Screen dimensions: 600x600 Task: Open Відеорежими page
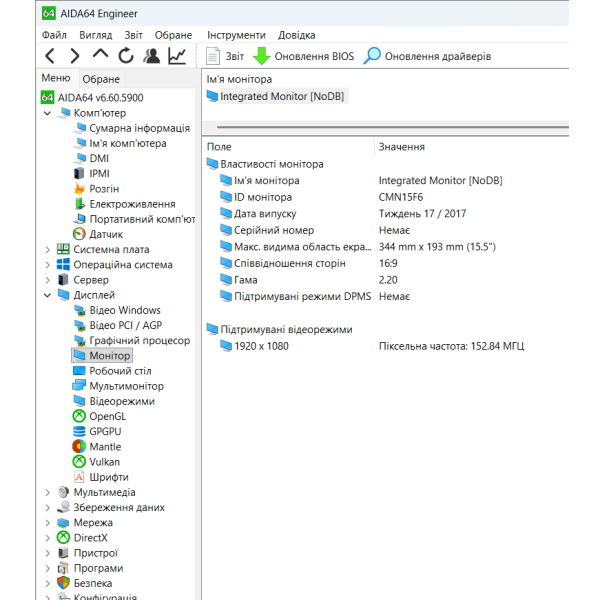click(x=114, y=401)
